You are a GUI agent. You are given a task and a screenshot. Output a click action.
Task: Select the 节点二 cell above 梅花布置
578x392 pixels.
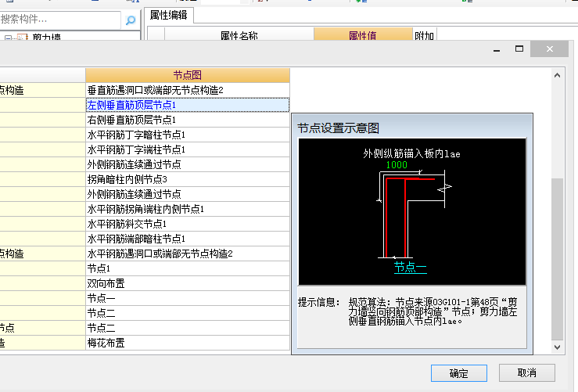188,328
